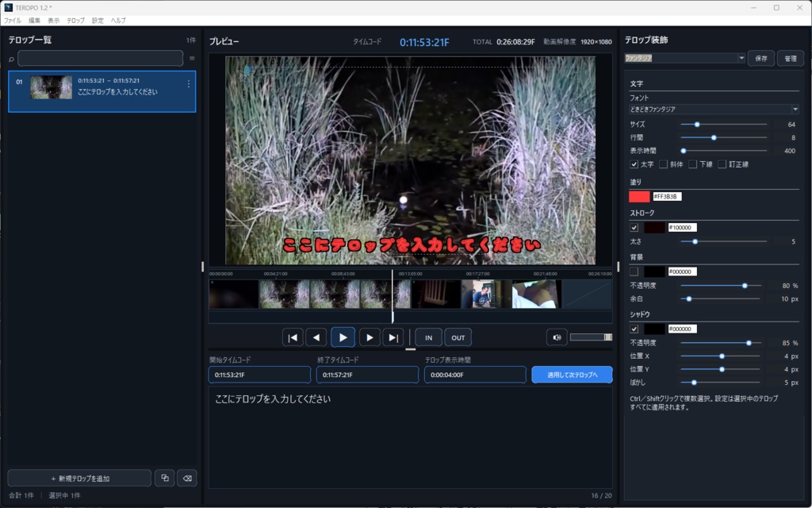812x508 pixels.
Task: Click the 表示時間 display time slider handle
Action: tap(684, 151)
